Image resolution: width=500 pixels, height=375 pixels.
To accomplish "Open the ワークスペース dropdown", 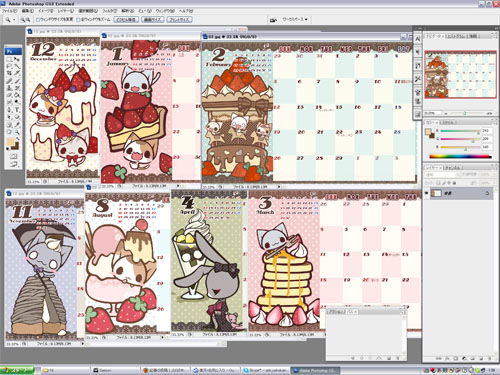I will click(x=295, y=19).
